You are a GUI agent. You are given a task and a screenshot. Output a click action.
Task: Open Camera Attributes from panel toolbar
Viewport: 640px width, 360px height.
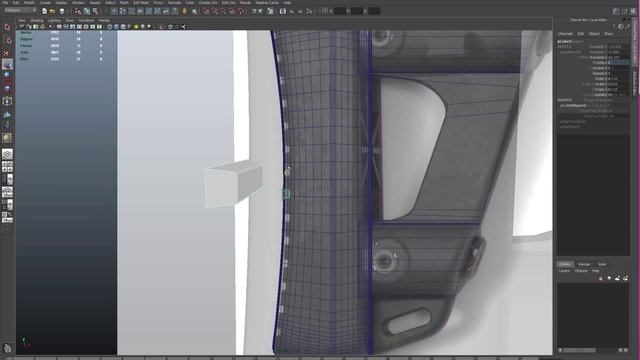(29, 27)
